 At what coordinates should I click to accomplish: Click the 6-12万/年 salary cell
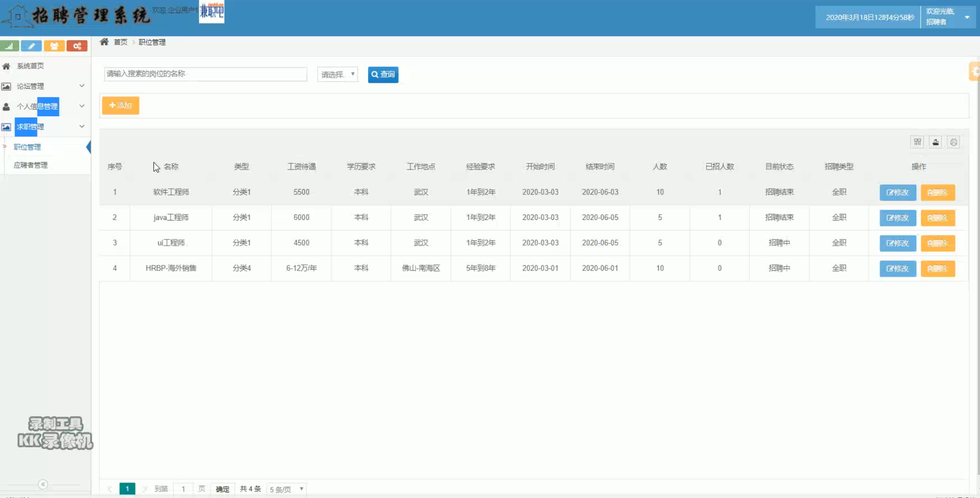[x=301, y=268]
